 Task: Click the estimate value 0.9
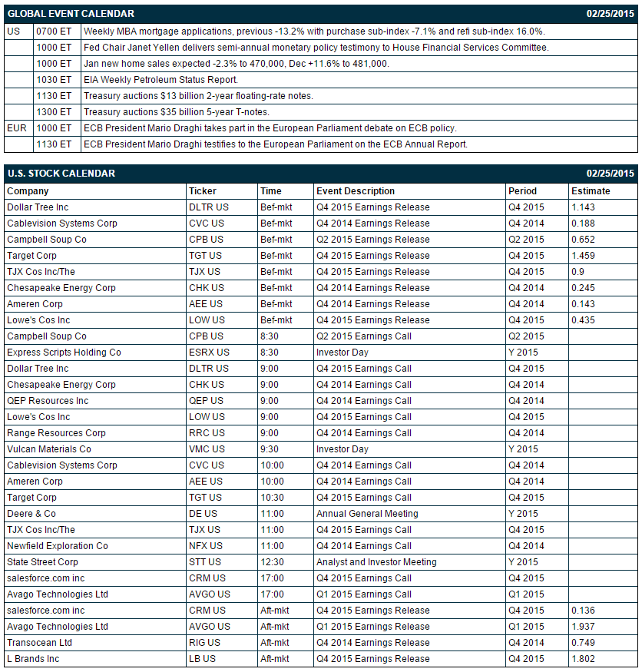click(x=577, y=272)
